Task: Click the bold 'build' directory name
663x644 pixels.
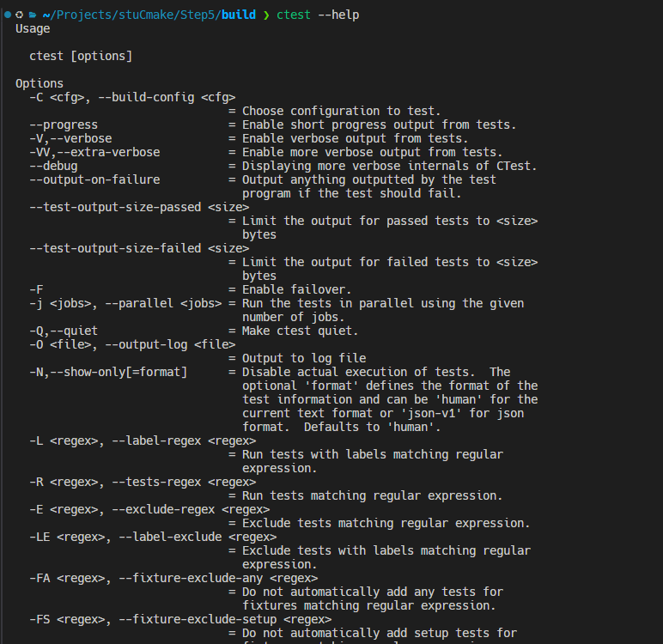Action: (238, 15)
